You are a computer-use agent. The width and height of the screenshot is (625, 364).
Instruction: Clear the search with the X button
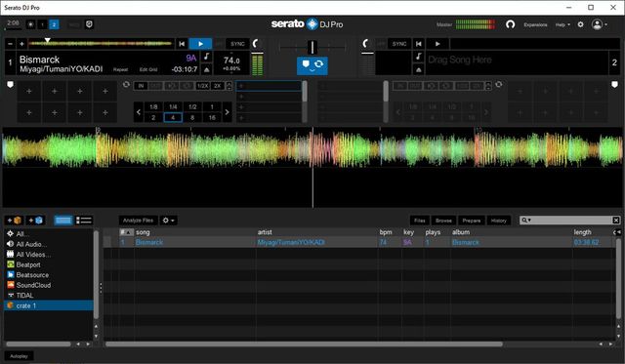point(616,221)
